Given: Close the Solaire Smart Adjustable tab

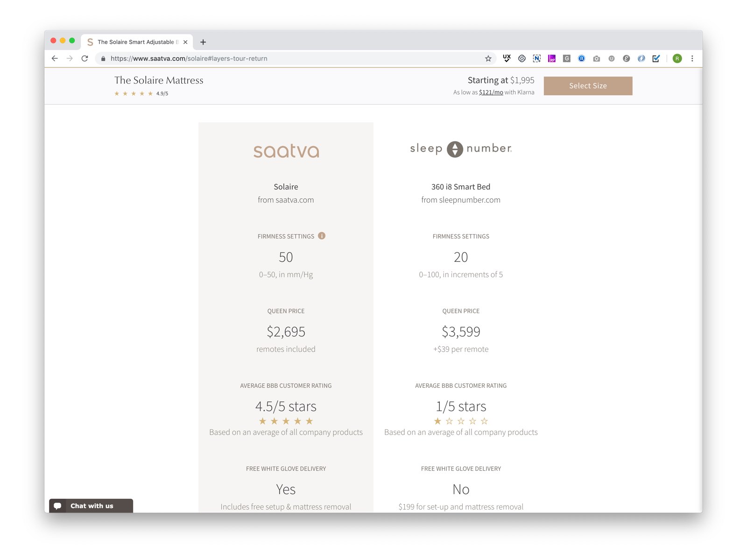Looking at the screenshot, I should pyautogui.click(x=185, y=42).
